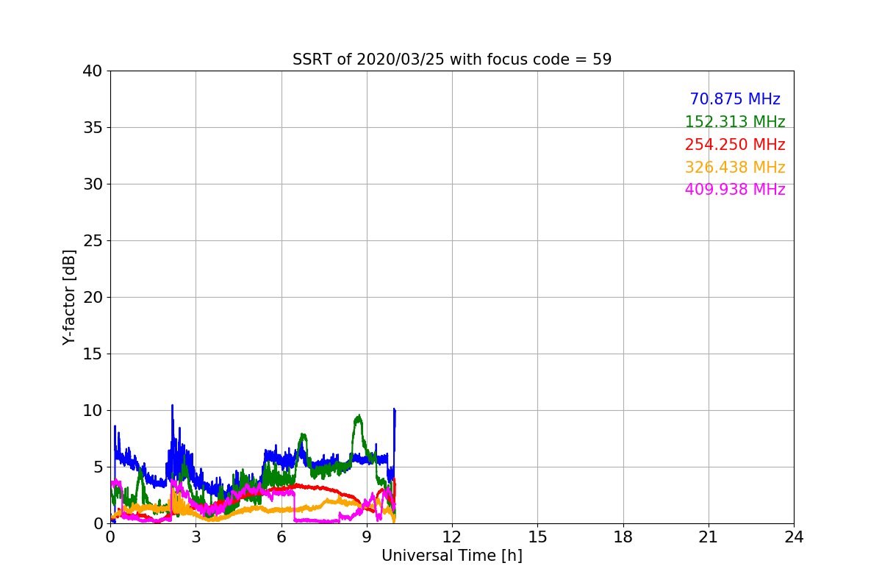Click the x-axis tick label 9

pyautogui.click(x=367, y=537)
